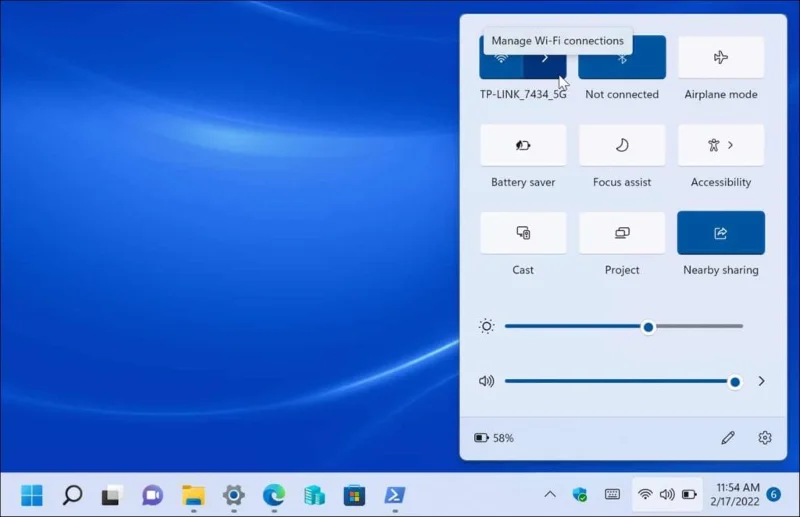Open the Windows Start menu
The width and height of the screenshot is (800, 517).
click(x=32, y=495)
